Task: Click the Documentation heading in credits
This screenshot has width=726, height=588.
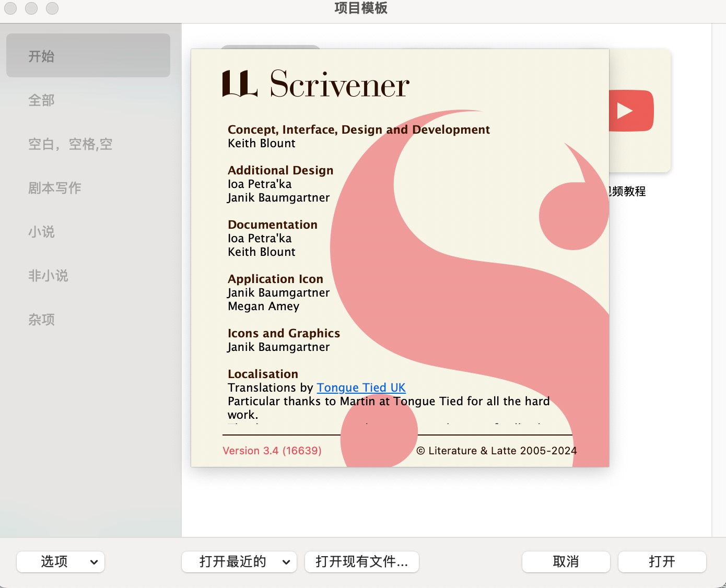Action: coord(273,225)
